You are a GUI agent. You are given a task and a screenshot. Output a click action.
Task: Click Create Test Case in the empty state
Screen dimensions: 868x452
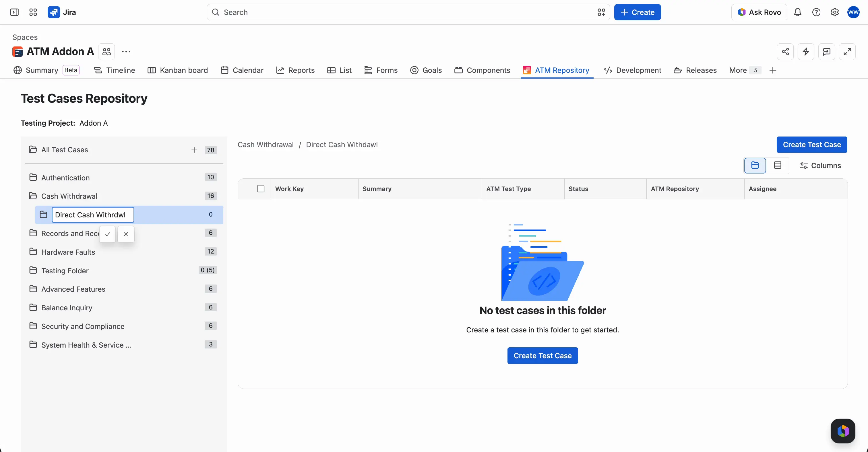coord(542,356)
